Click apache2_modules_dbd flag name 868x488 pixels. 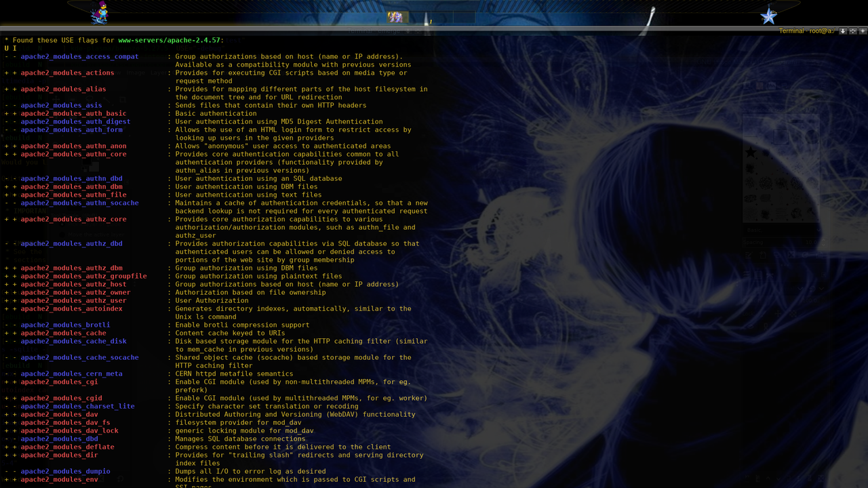coord(59,439)
